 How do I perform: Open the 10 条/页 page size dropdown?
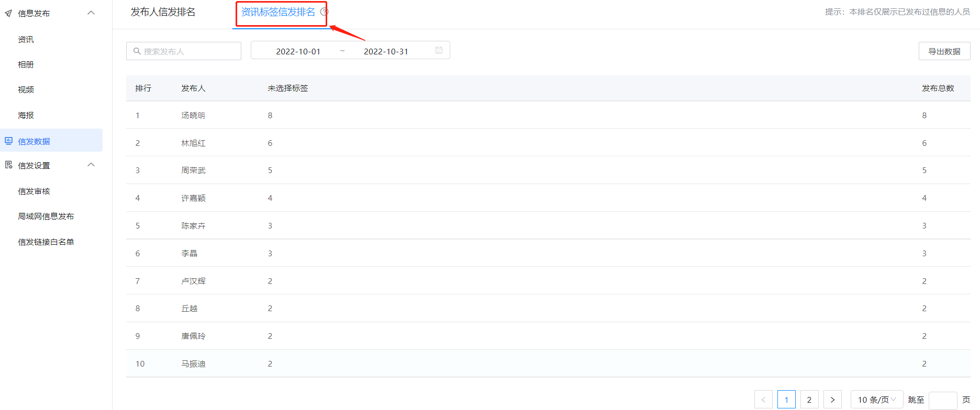(x=877, y=400)
